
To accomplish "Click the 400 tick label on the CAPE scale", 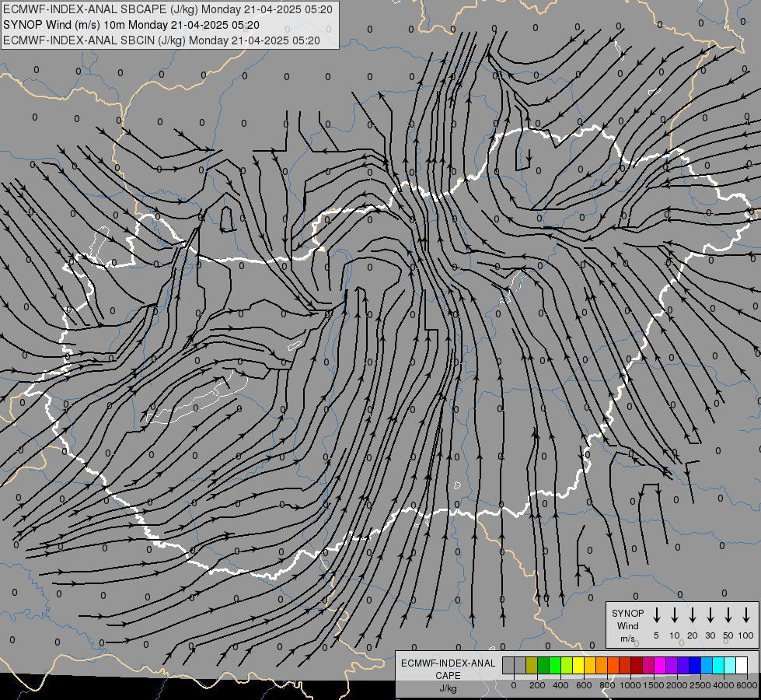I will (x=560, y=685).
